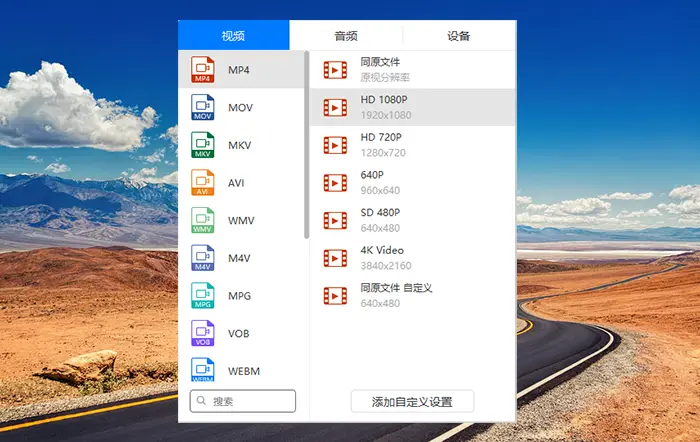700x442 pixels.
Task: Click film icon beside 同原文件 原视分辨率
Action: coord(335,70)
